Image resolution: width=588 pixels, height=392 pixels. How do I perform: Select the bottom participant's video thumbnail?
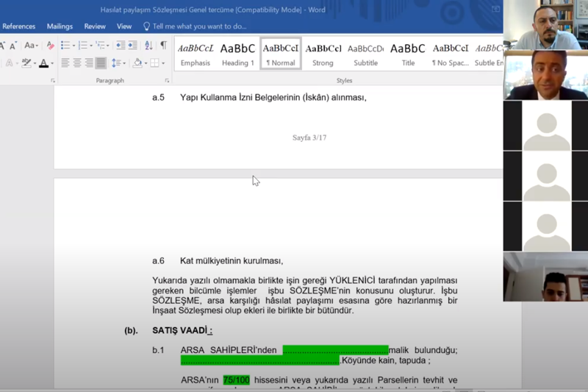coord(545,277)
